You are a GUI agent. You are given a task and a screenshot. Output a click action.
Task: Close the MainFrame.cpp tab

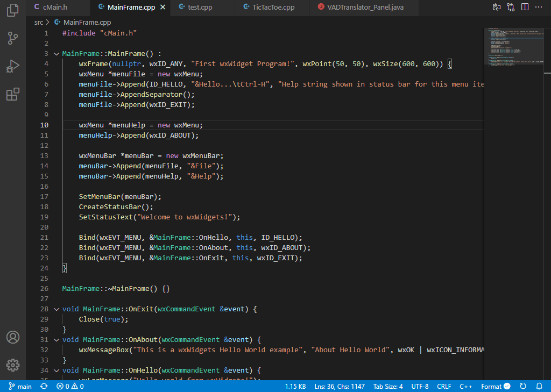163,8
